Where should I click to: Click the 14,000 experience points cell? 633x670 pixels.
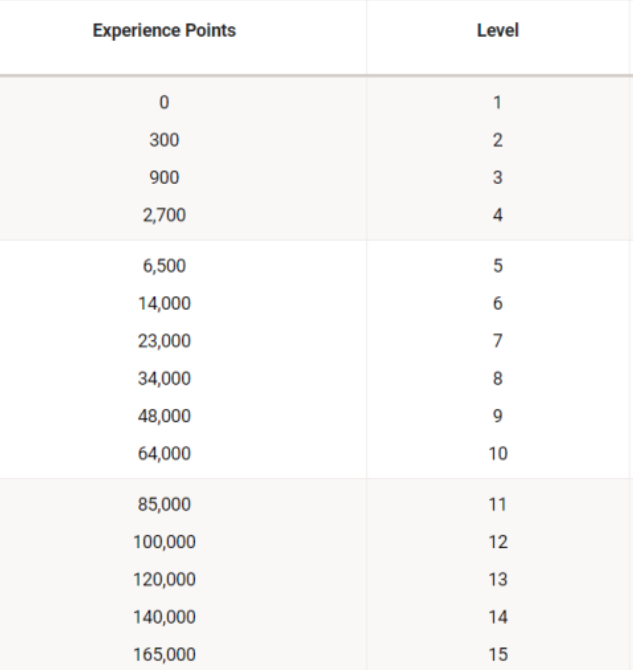tap(164, 303)
